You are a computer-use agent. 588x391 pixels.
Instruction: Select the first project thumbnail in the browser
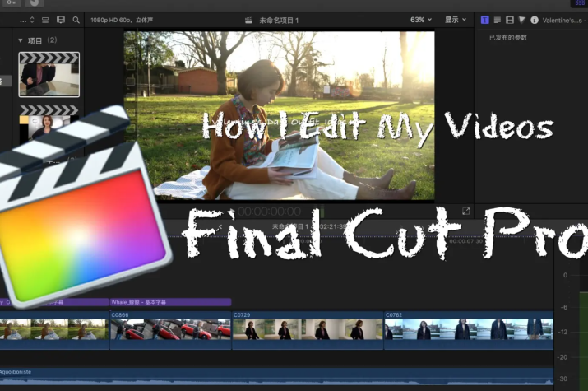(x=49, y=75)
